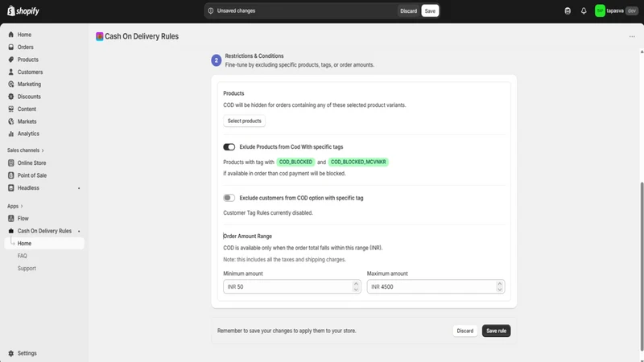The image size is (644, 362).
Task: Increase the Maximum amount stepper
Action: (x=499, y=284)
